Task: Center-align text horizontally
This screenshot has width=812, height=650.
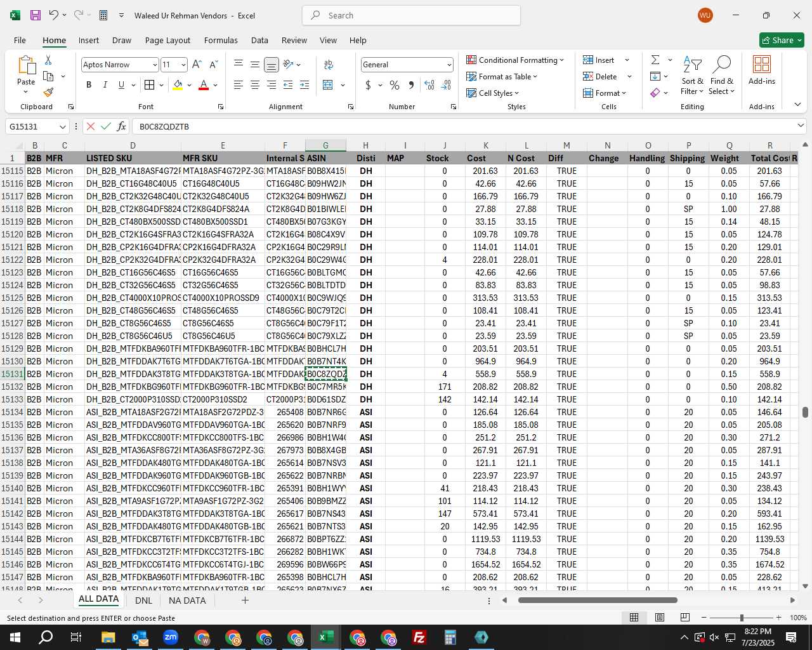Action: click(254, 85)
